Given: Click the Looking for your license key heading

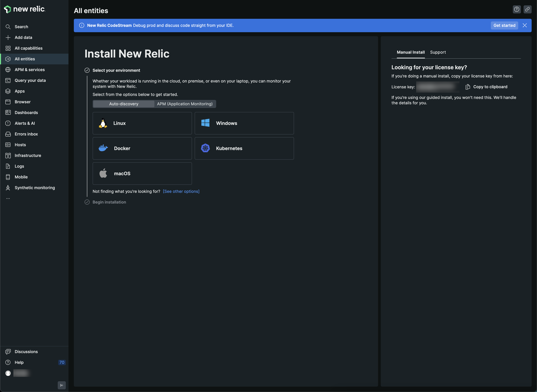Looking at the screenshot, I should point(429,67).
